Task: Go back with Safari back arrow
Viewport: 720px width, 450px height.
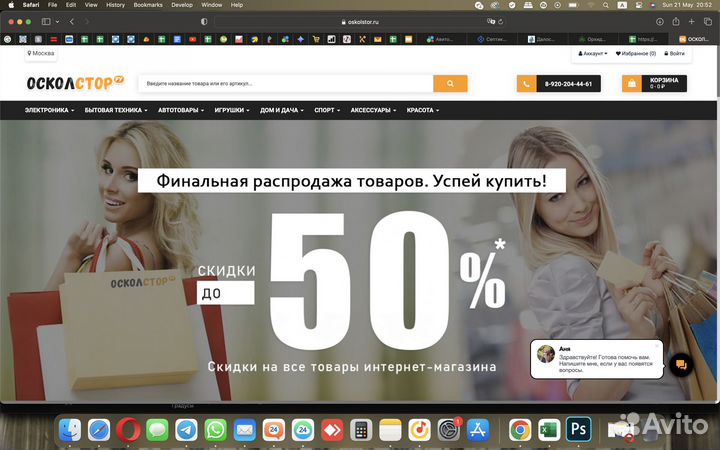Action: [72, 22]
